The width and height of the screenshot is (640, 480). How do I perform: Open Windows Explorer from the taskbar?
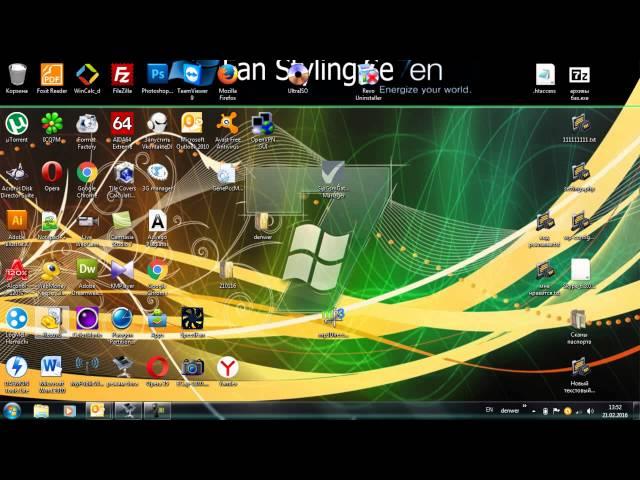tap(41, 411)
